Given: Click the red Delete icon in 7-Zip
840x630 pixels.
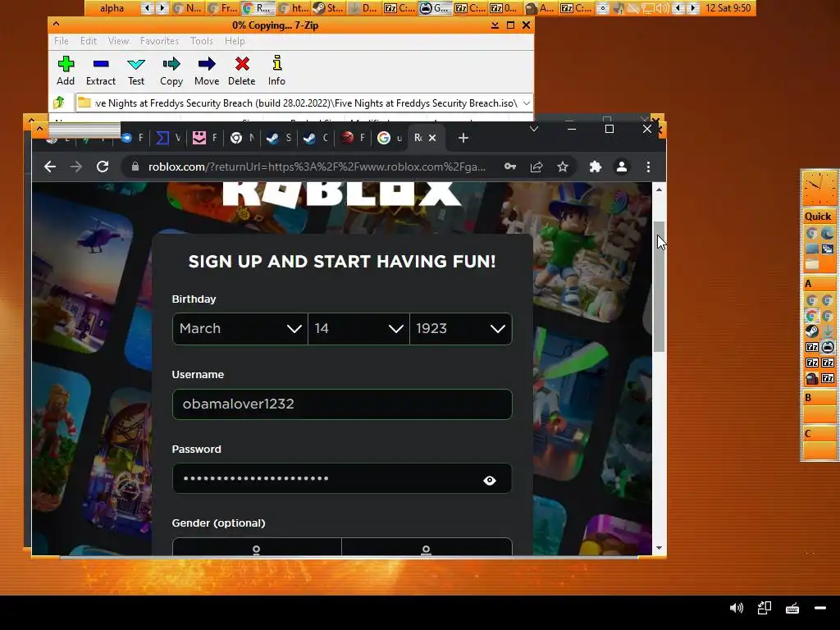Looking at the screenshot, I should [x=242, y=71].
